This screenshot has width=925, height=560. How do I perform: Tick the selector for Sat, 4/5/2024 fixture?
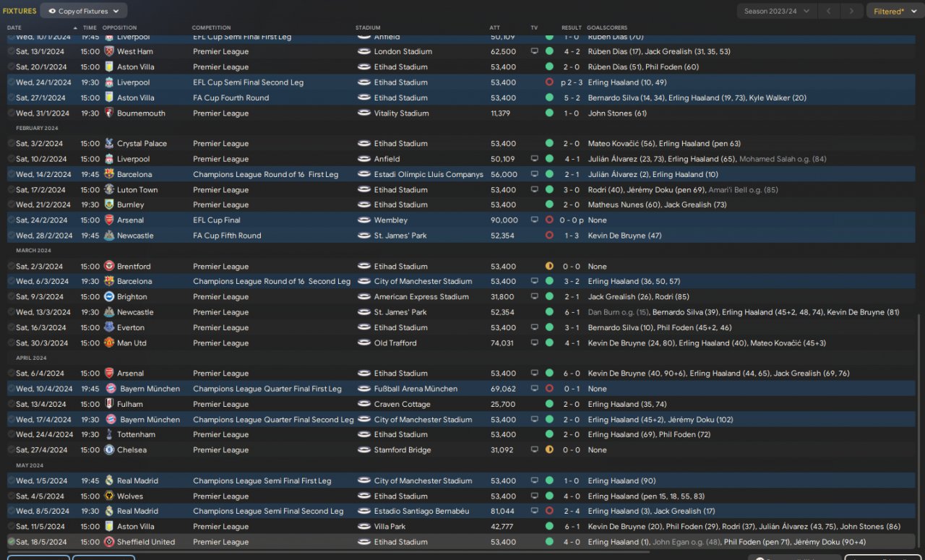pyautogui.click(x=11, y=496)
